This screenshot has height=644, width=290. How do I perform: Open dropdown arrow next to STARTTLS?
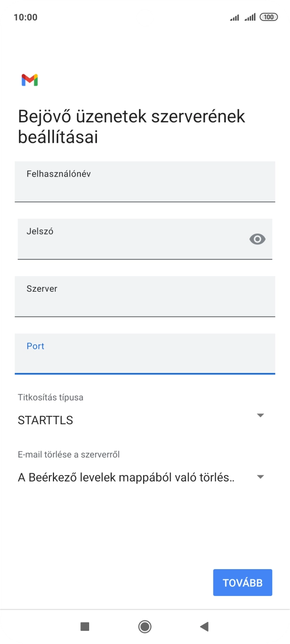[260, 414]
